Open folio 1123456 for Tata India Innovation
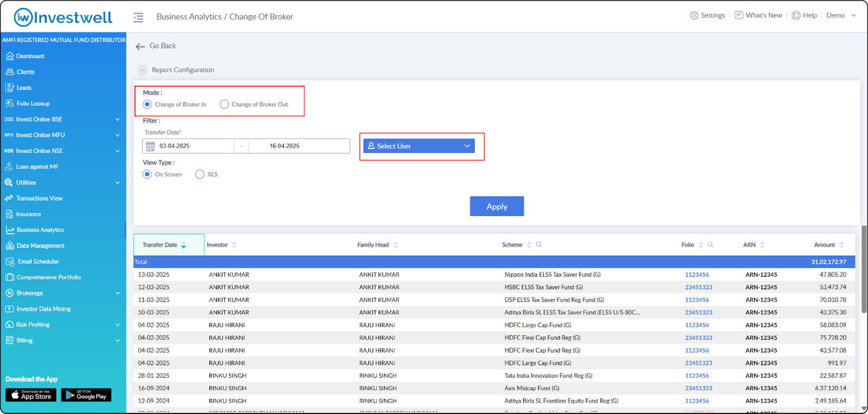 coord(697,375)
